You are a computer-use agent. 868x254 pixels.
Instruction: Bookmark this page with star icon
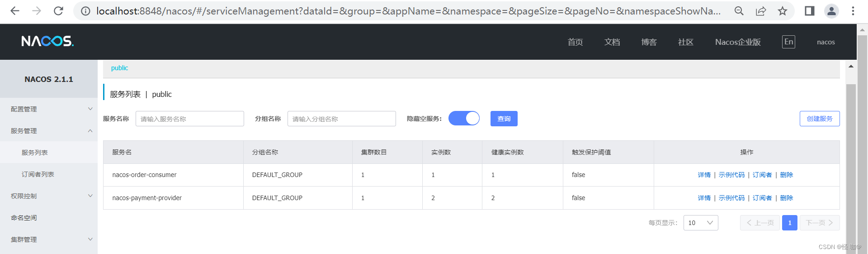click(x=783, y=11)
